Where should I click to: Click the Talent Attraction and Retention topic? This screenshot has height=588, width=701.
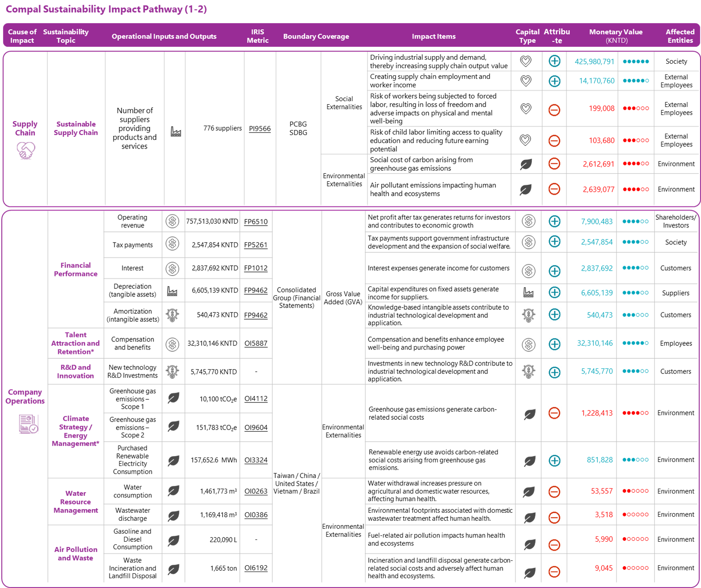[x=76, y=343]
